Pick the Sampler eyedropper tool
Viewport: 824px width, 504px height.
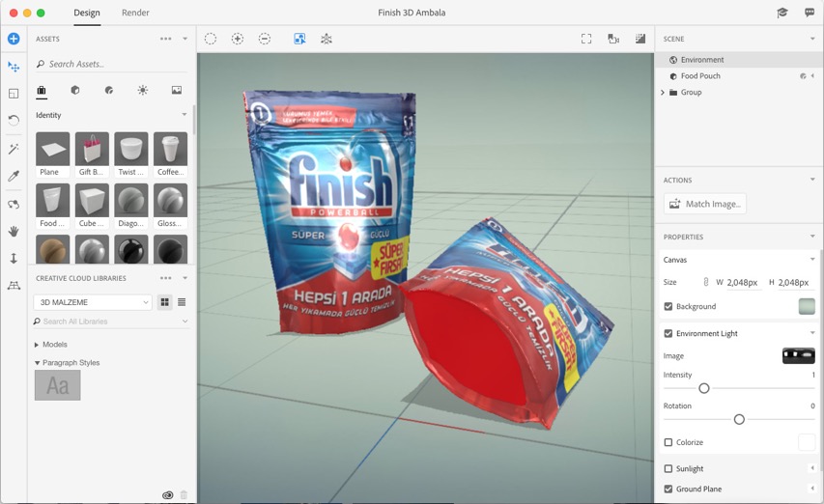click(14, 177)
